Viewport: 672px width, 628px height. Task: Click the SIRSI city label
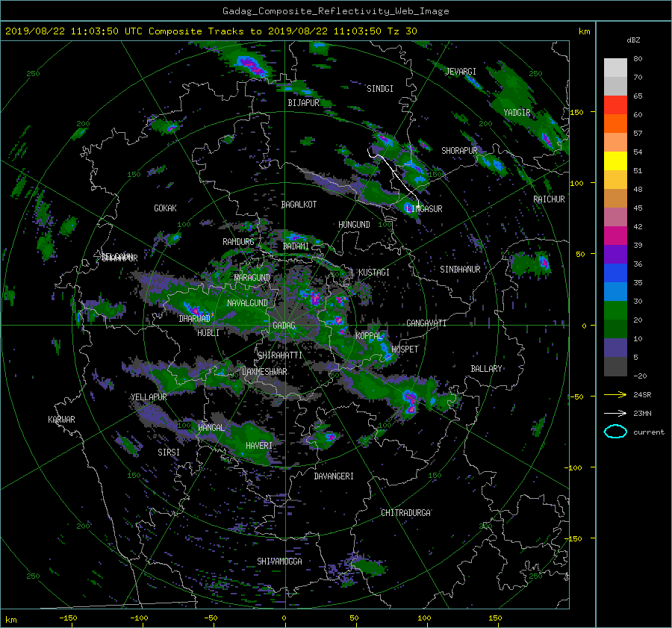pyautogui.click(x=169, y=453)
